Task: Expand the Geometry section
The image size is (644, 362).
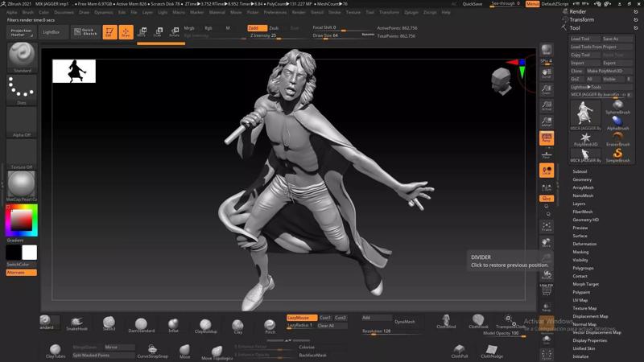Action: point(582,179)
